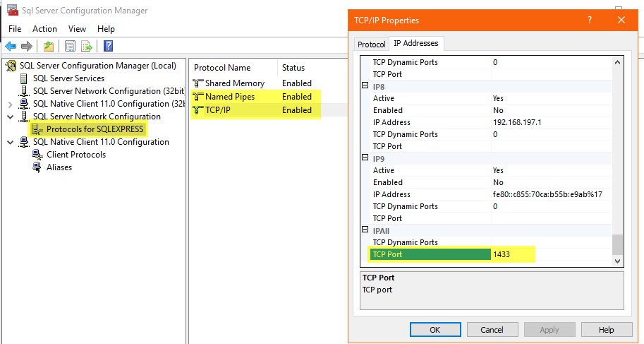Click the question mark help button in dialog title
Viewport: 644px width, 344px height.
590,20
